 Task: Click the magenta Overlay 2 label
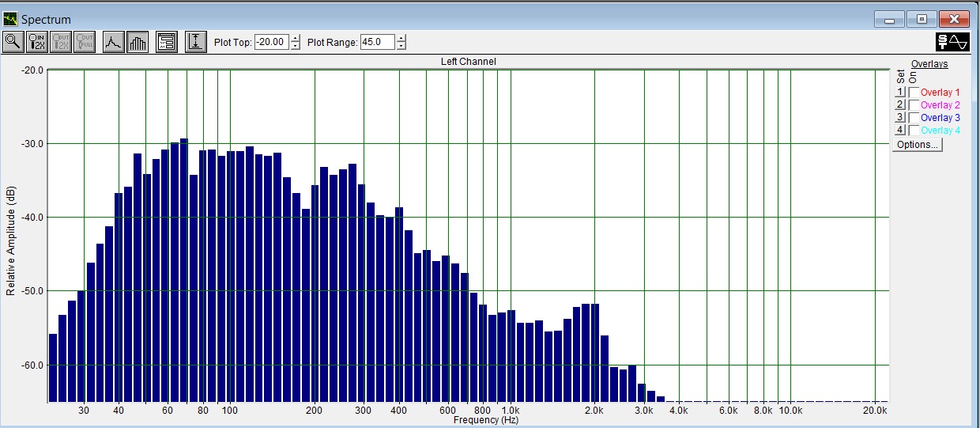tap(940, 105)
